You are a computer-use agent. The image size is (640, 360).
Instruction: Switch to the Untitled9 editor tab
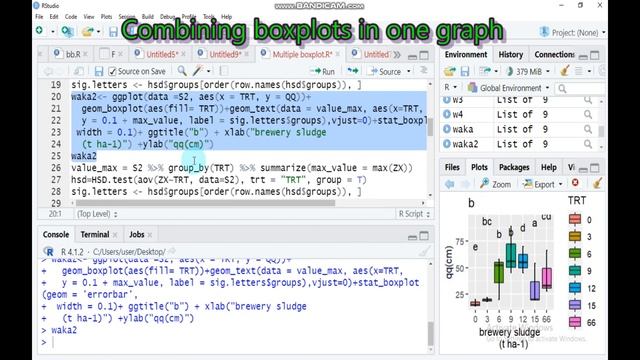click(x=225, y=54)
